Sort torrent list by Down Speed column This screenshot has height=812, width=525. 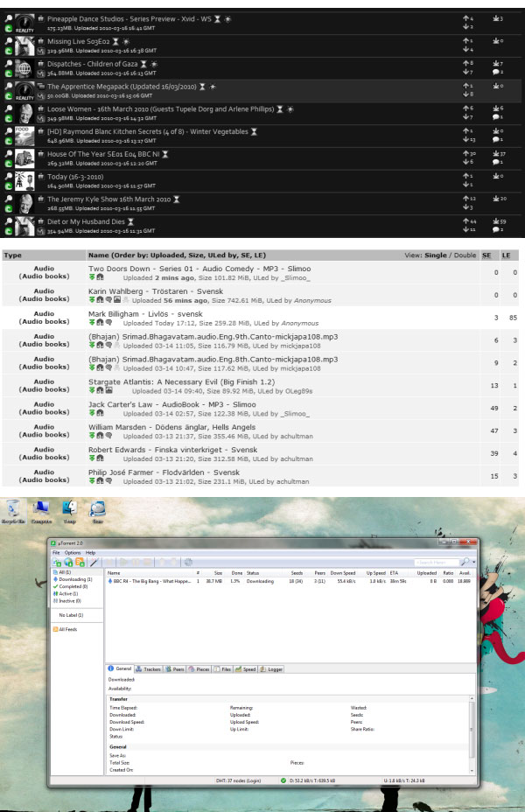pos(342,572)
